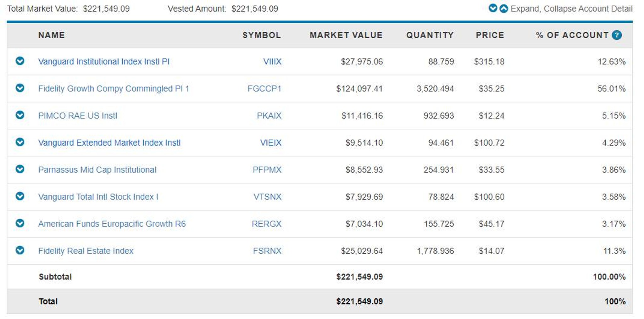Click the Quantity column header
Image resolution: width=644 pixels, height=319 pixels.
click(430, 35)
